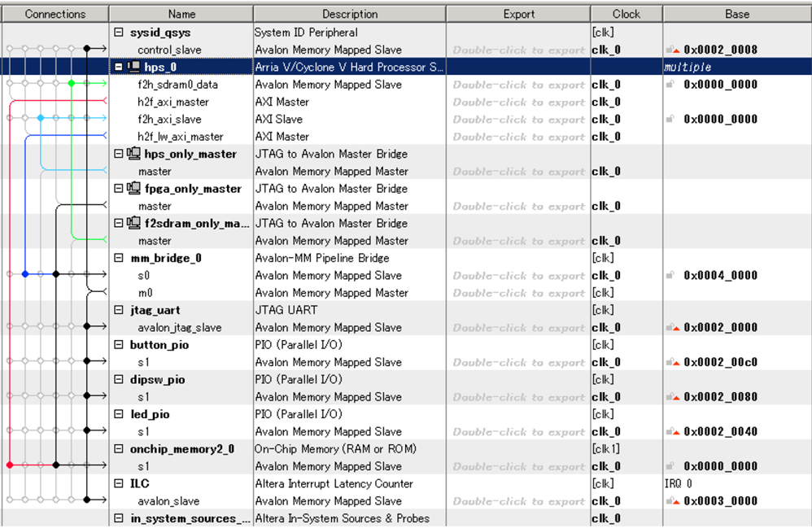The height and width of the screenshot is (528, 812).
Task: Click the filled connection dot on onchip_memory2_0 s1 row
Action: (x=55, y=466)
